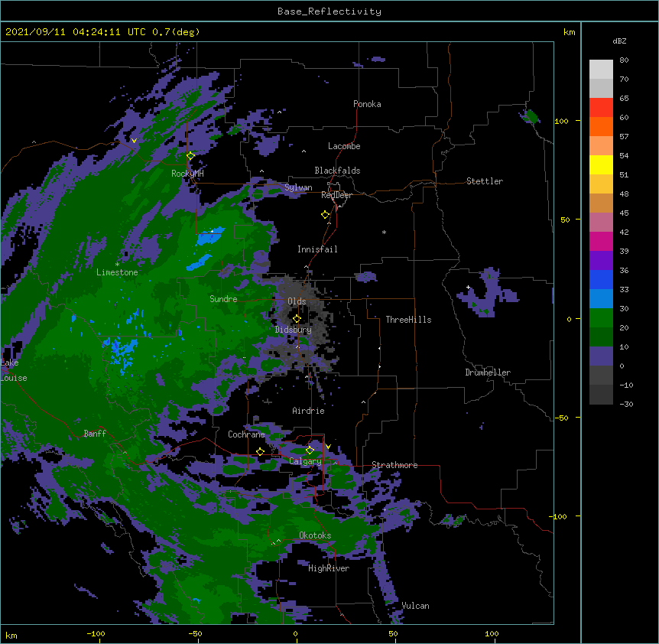Click the -30 value in the dBZ legend

coord(626,404)
